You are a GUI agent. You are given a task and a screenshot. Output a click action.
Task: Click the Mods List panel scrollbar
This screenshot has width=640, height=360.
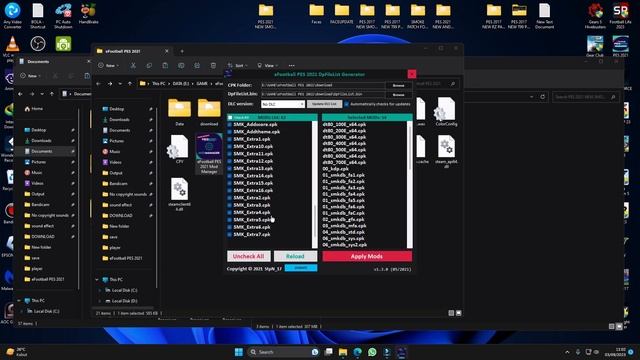coord(315,184)
